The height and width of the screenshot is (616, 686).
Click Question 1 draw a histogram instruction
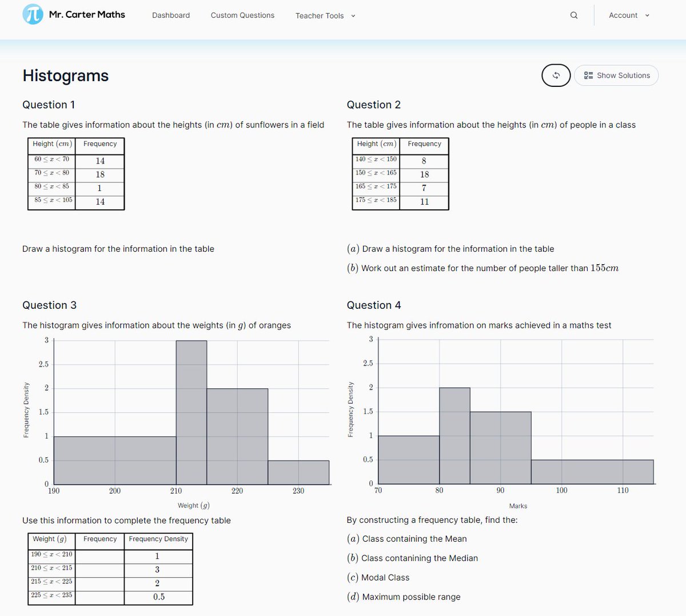point(118,249)
